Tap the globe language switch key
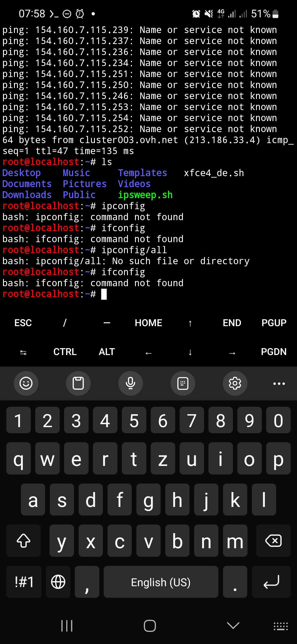 click(x=58, y=582)
